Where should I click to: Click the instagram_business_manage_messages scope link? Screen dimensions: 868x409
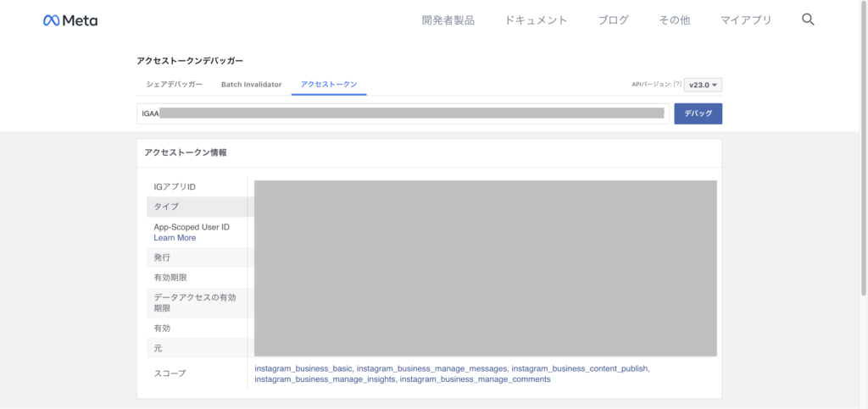coord(431,368)
